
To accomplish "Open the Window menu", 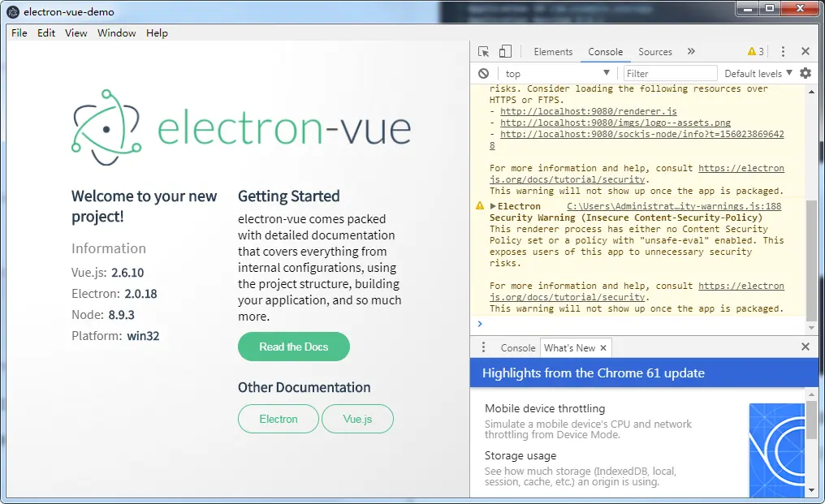I will [116, 32].
